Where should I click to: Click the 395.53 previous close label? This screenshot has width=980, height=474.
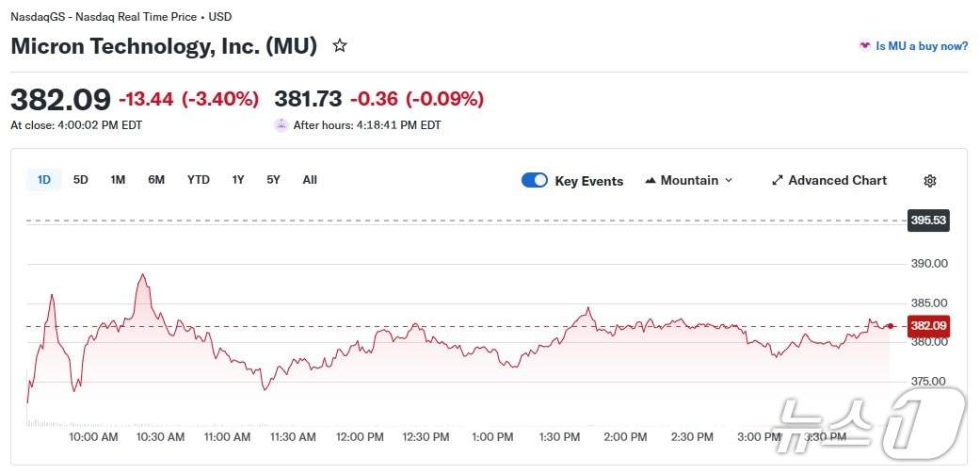tap(927, 221)
